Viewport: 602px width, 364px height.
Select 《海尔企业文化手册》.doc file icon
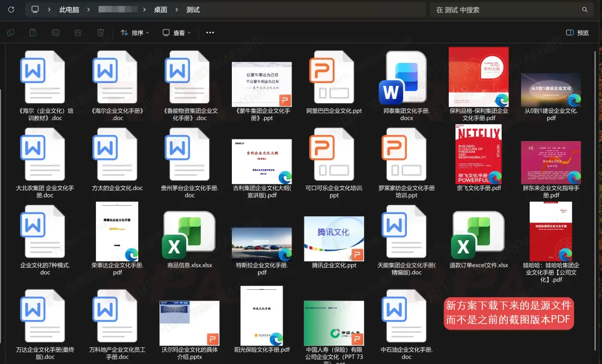tap(114, 77)
